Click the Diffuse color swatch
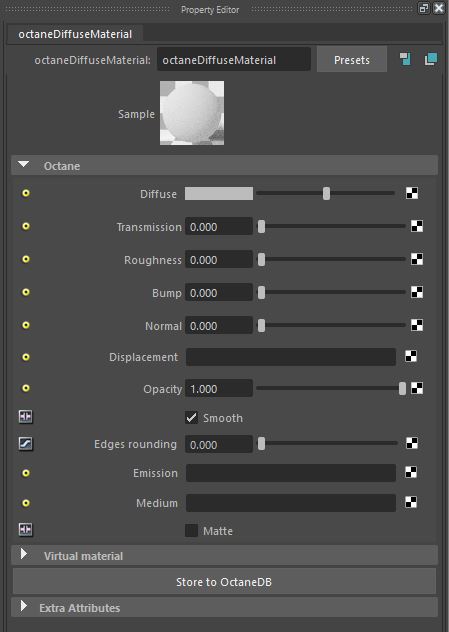This screenshot has width=449, height=632. pos(219,194)
